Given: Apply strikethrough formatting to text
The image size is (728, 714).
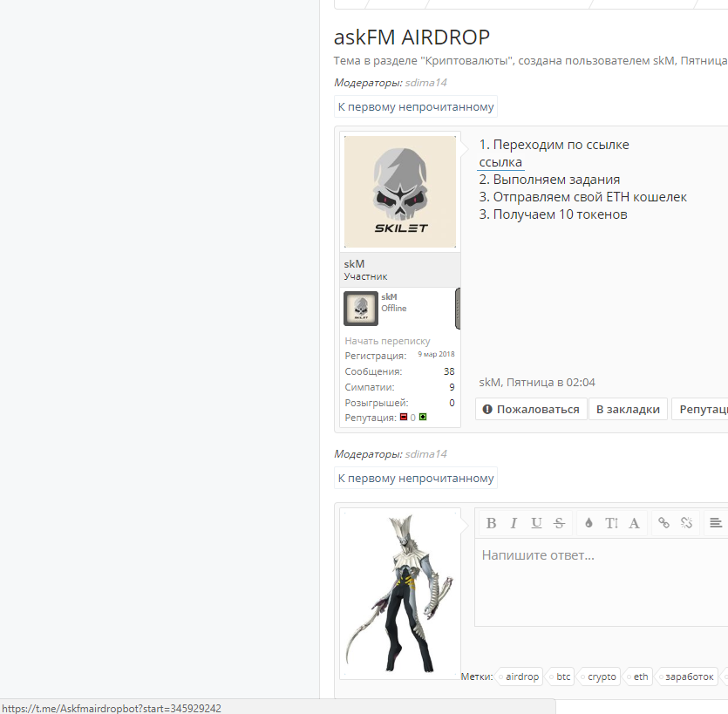Looking at the screenshot, I should coord(559,523).
